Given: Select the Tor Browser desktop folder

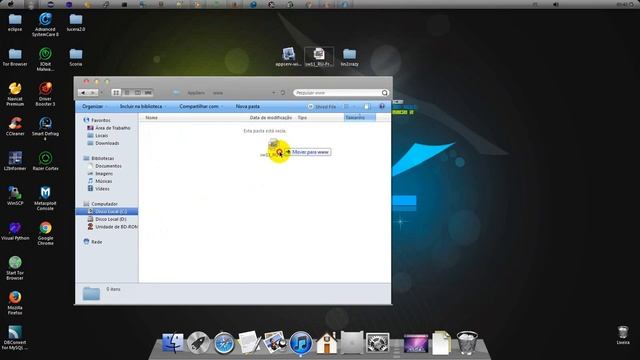Looking at the screenshot, I should (x=15, y=58).
